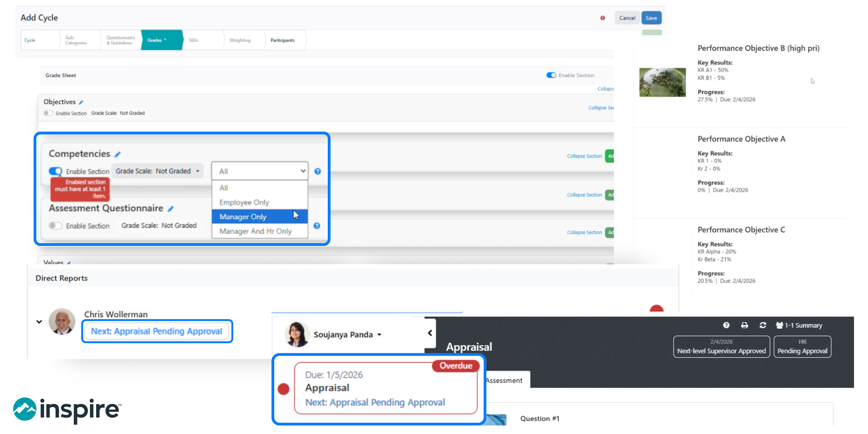
Task: Edit Assessment Questionnaire title via pencil icon
Action: click(x=171, y=209)
